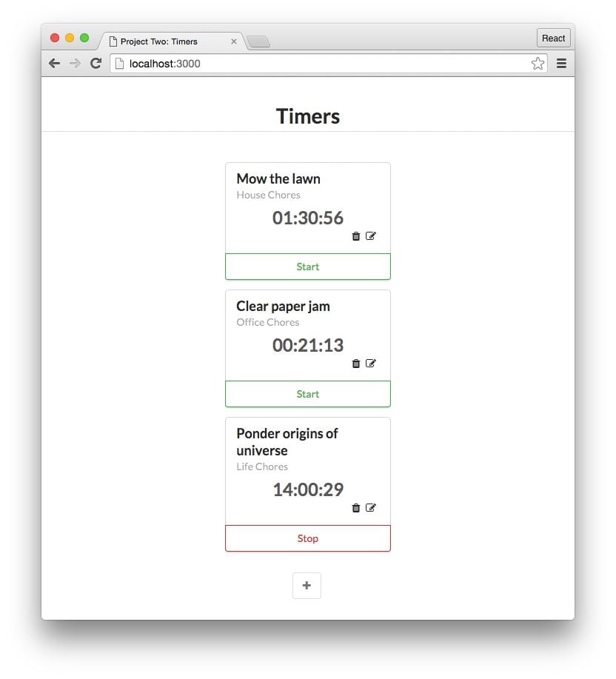This screenshot has height=679, width=616.
Task: Add a new timer with plus button
Action: click(307, 586)
